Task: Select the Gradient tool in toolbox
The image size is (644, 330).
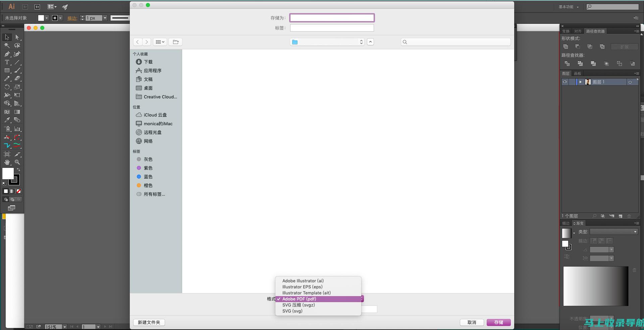Action: 17,112
